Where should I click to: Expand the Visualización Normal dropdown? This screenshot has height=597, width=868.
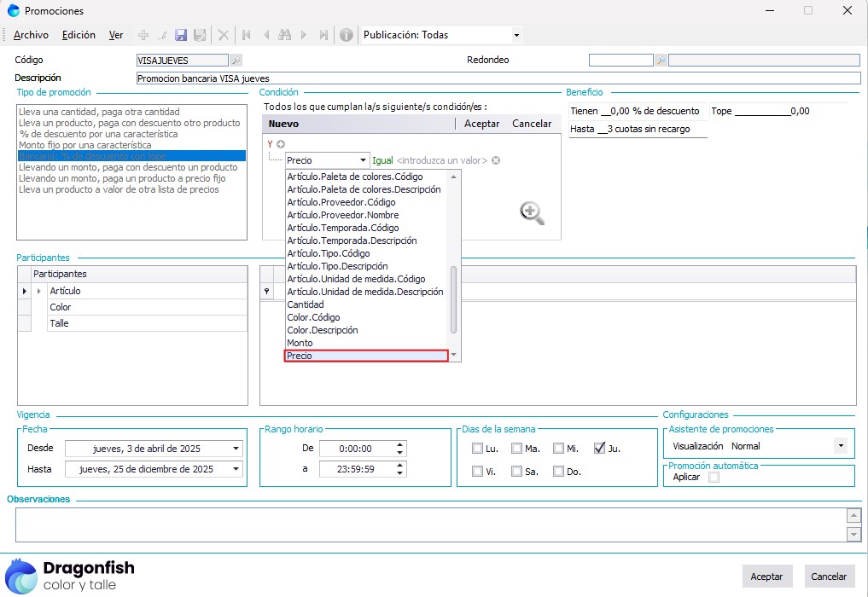[x=841, y=446]
